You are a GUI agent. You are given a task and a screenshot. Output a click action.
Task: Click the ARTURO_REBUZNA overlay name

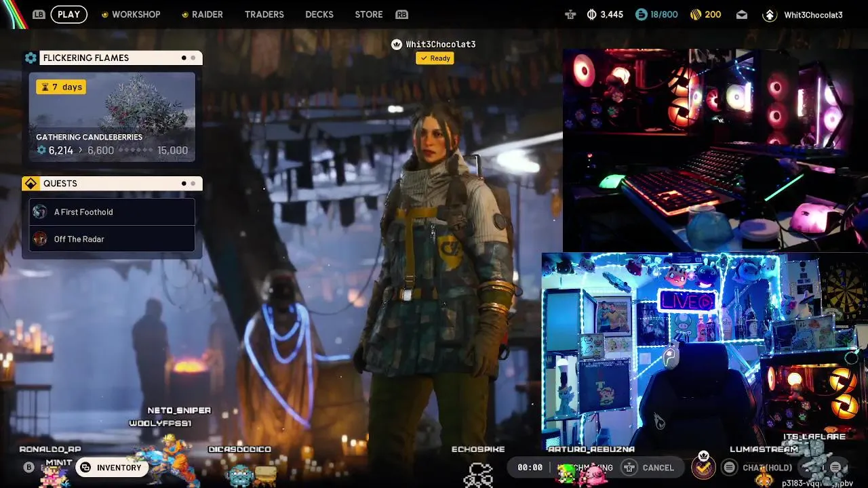pyautogui.click(x=591, y=449)
